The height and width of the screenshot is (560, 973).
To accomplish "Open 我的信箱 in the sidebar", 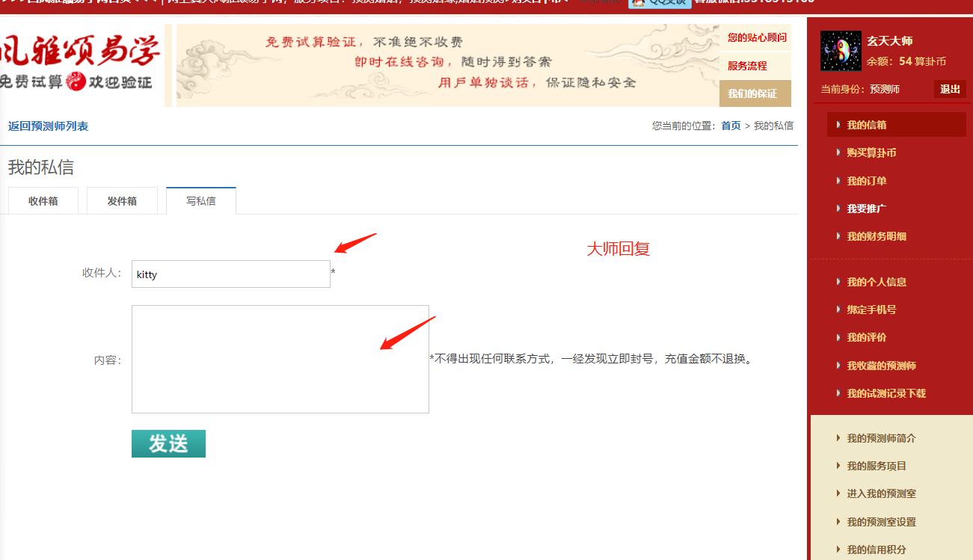I will click(x=866, y=125).
